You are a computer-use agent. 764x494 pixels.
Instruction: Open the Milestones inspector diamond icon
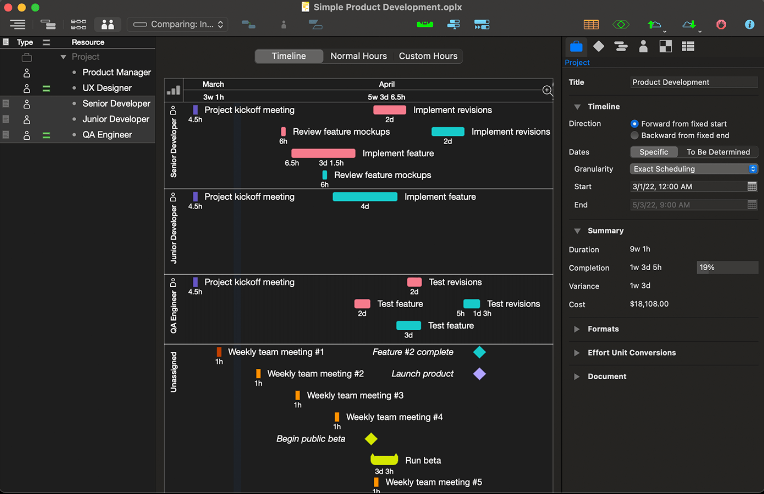(x=598, y=46)
